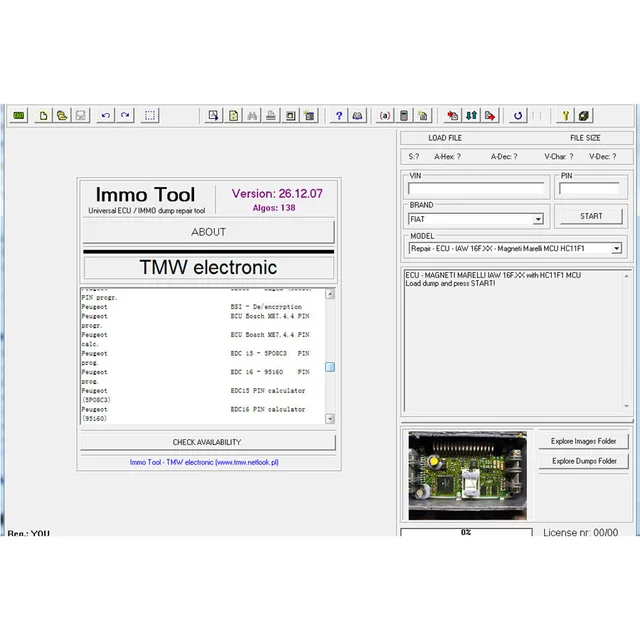The image size is (640, 640).
Task: Click the dark 3D box icon
Action: point(584,116)
